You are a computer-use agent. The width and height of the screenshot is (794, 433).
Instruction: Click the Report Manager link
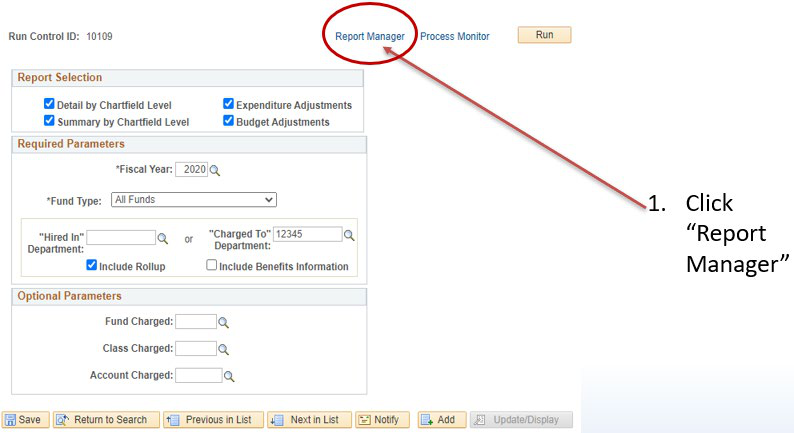370,36
